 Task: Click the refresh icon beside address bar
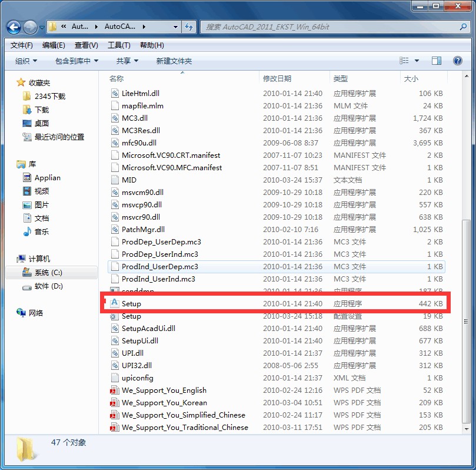189,27
